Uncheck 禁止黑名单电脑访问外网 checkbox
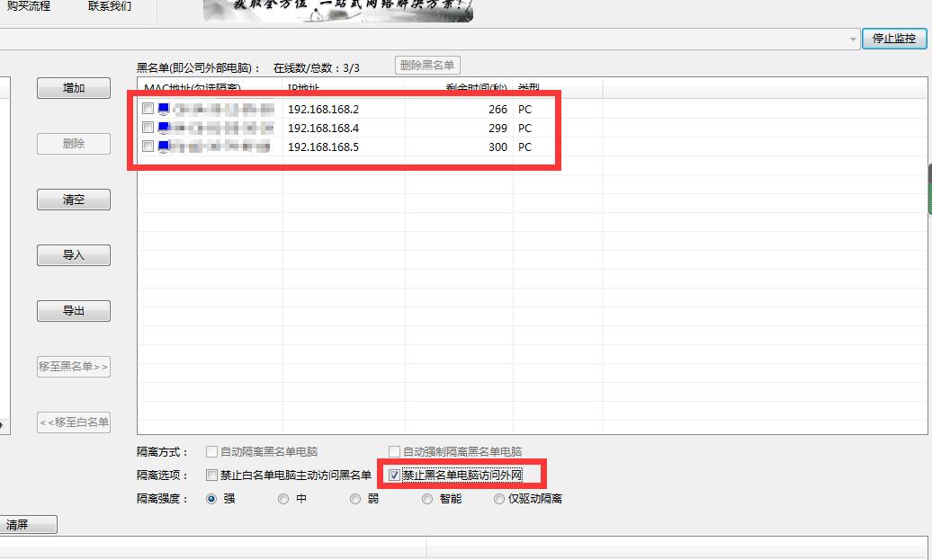 pos(394,476)
